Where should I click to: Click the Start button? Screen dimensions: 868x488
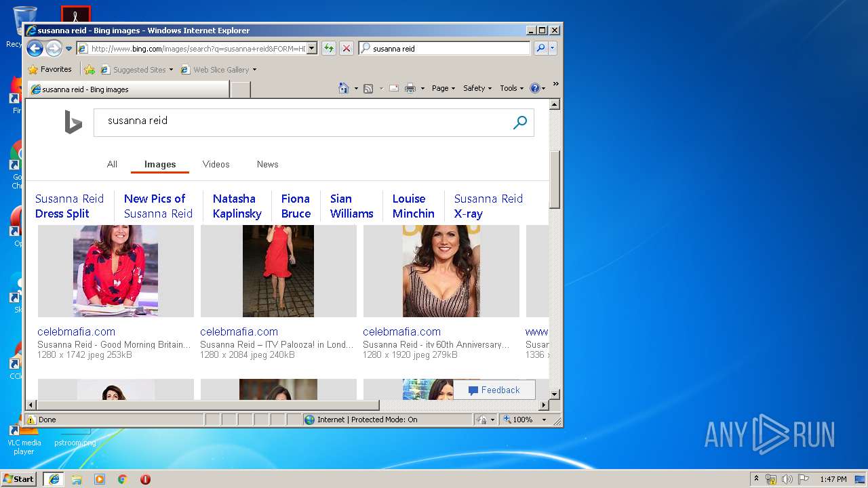tap(19, 479)
